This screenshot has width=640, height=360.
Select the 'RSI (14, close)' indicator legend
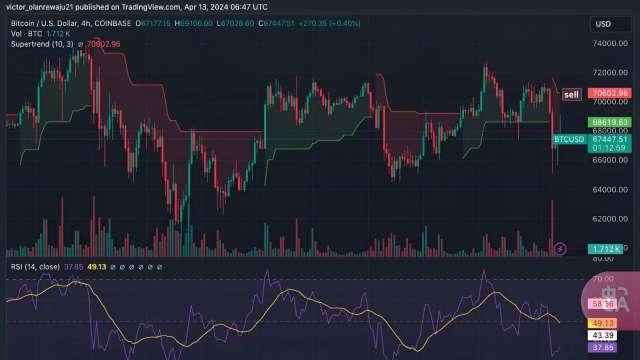click(35, 267)
